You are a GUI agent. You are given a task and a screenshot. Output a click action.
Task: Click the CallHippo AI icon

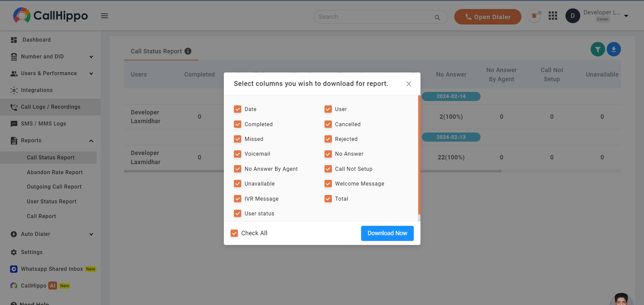[14, 286]
